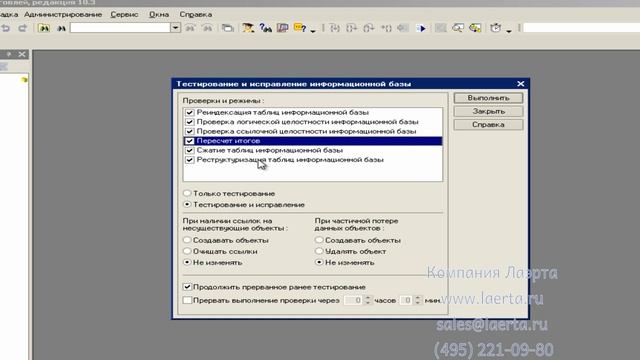Open the Администрирование menu
Screen dimensions: 640x360
point(63,14)
